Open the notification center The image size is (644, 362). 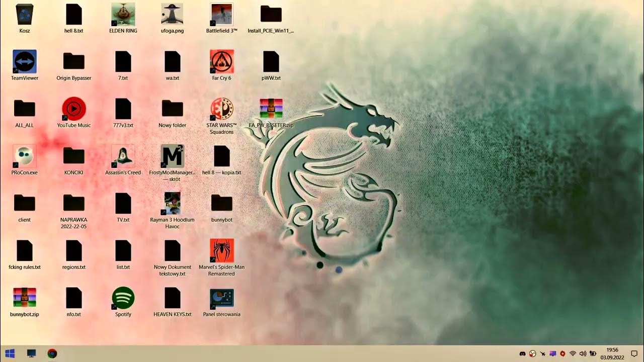[x=634, y=354]
